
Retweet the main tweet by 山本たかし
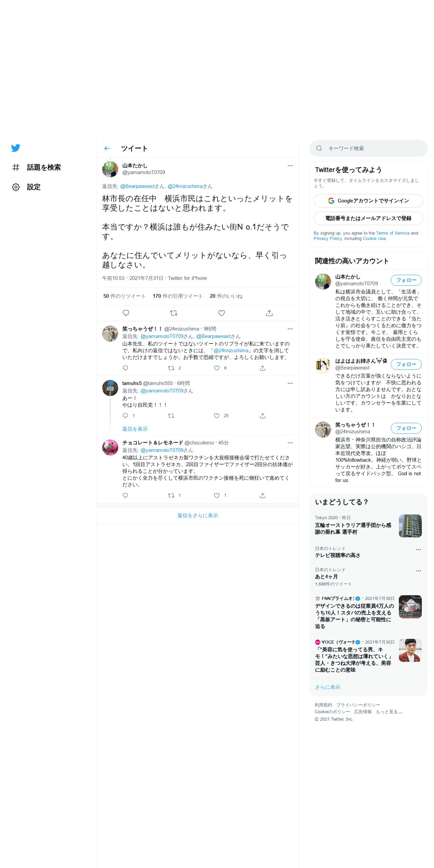click(174, 313)
